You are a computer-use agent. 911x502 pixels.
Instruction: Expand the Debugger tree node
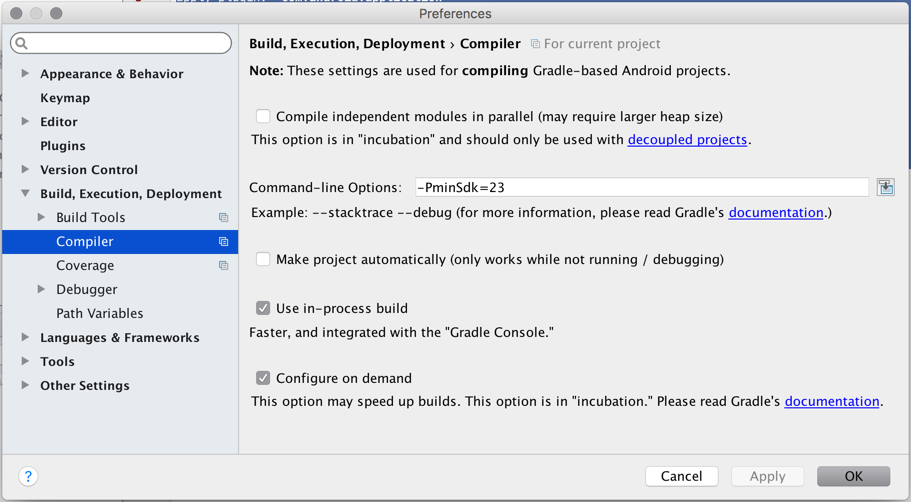pyautogui.click(x=42, y=290)
